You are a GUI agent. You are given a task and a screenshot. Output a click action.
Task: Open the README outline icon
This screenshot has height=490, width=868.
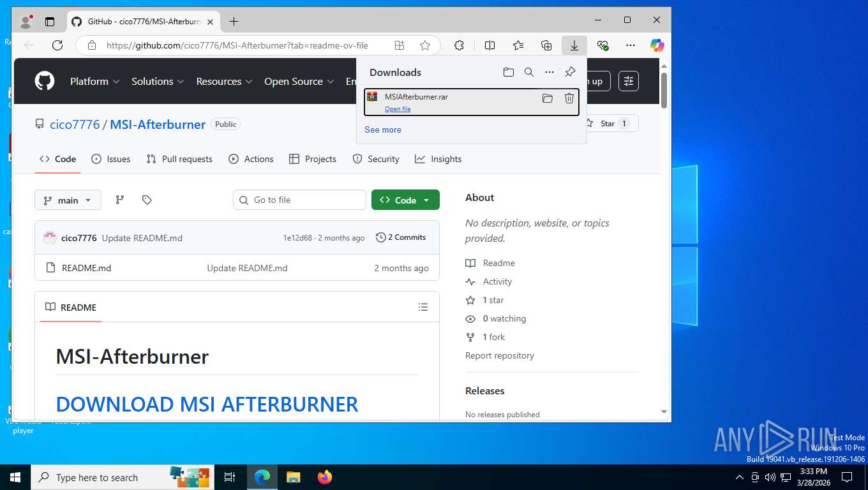423,307
